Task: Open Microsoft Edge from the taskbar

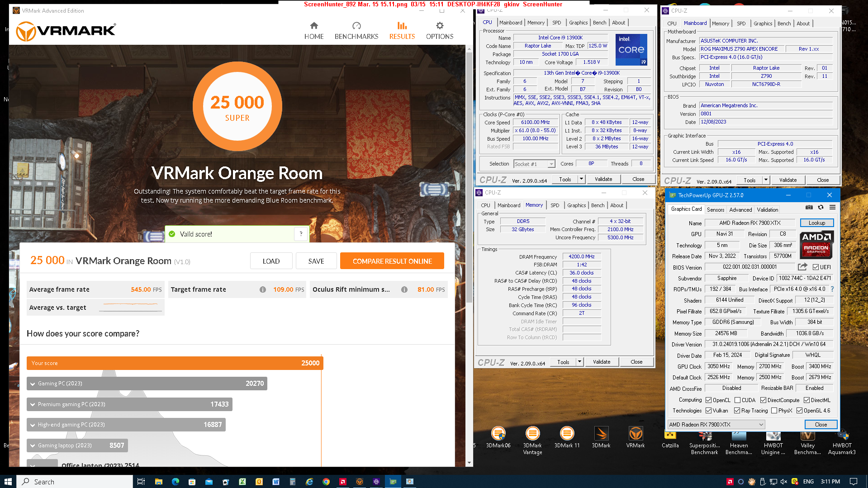Action: 175,482
